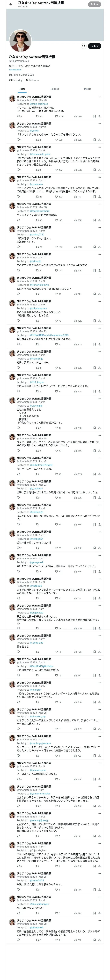
Task: Open the 34 Followers list
Action: 32,80
